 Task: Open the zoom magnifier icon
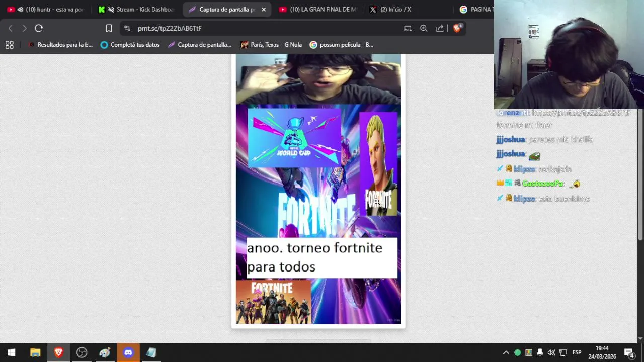pyautogui.click(x=424, y=28)
